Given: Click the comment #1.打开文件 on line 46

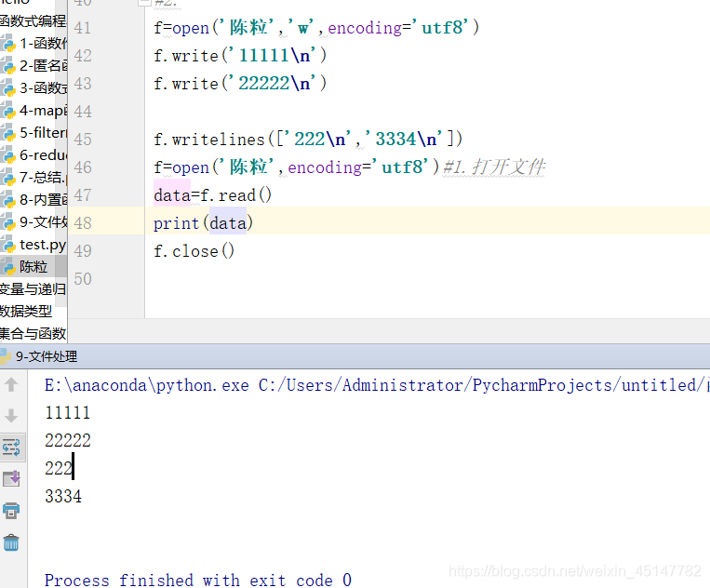Looking at the screenshot, I should point(494,167).
